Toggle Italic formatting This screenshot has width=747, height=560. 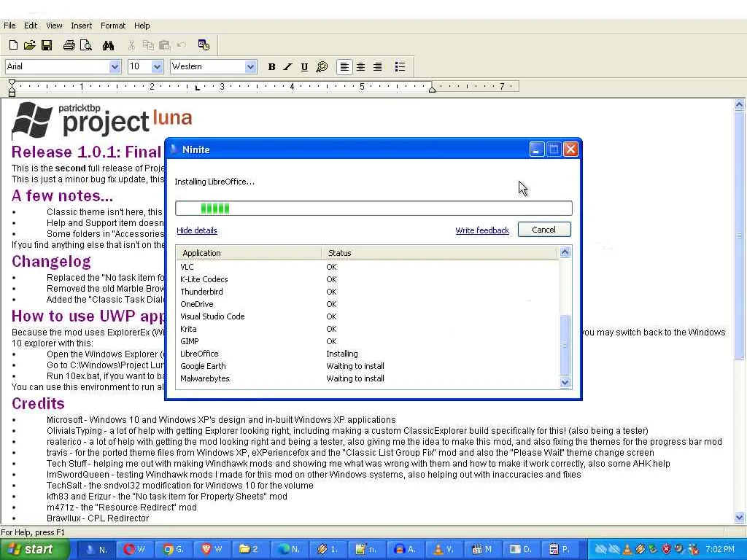click(287, 66)
